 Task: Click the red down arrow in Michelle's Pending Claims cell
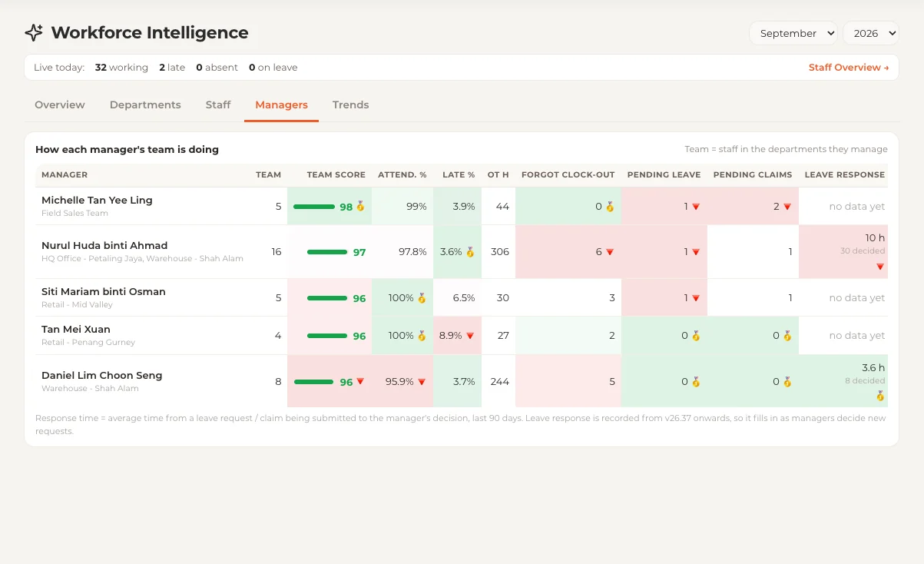(x=787, y=207)
